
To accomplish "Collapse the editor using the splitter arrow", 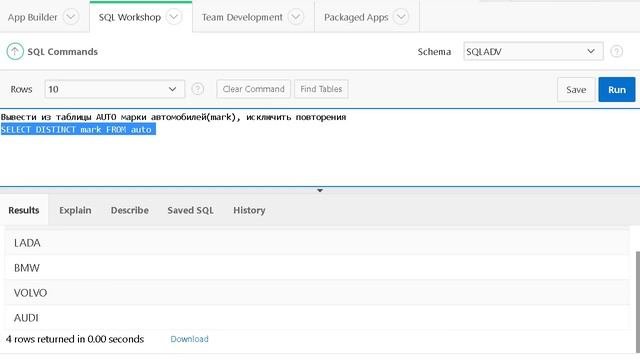I will [320, 191].
